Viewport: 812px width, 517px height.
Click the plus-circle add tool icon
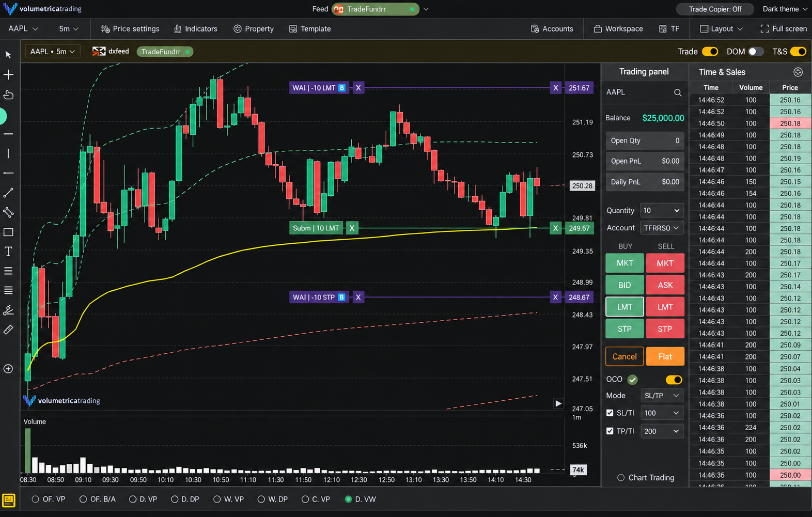tap(8, 369)
